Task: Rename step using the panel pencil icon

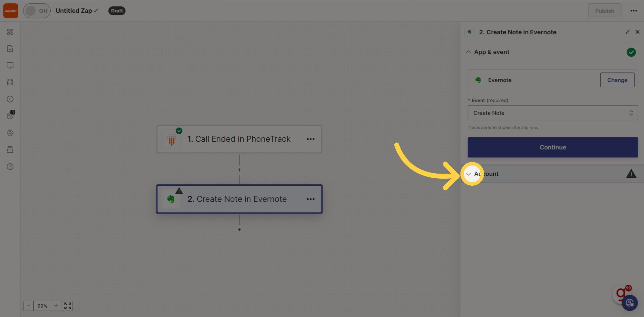Action: [x=628, y=32]
